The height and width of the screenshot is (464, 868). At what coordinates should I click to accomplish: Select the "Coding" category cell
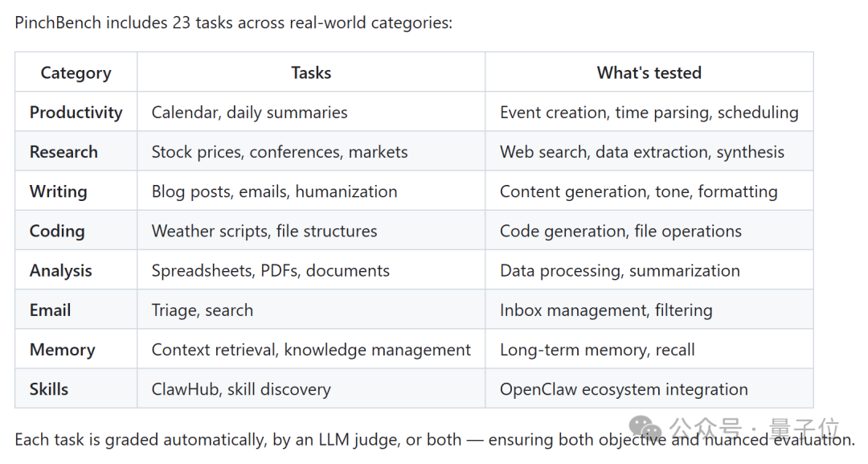57,231
